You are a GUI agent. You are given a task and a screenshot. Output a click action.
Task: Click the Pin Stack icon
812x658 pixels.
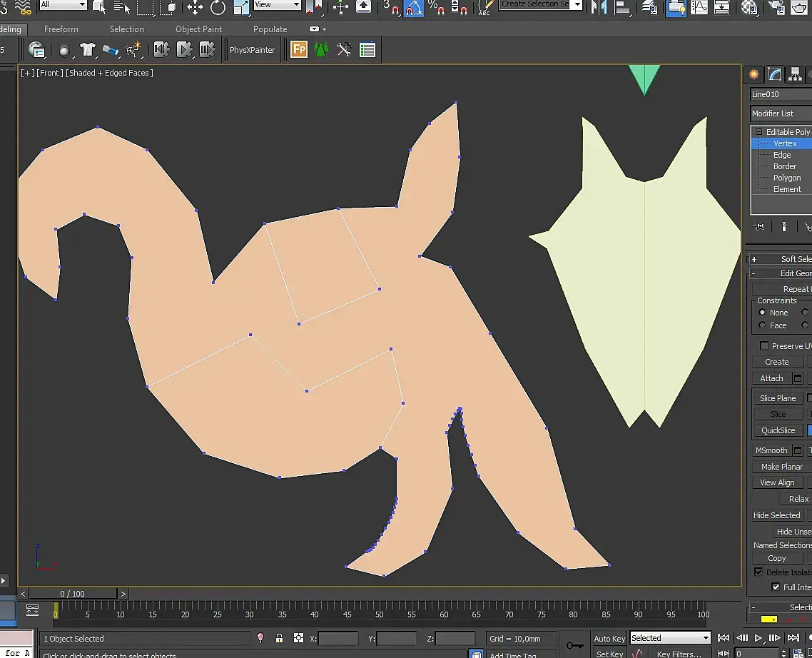tap(759, 226)
